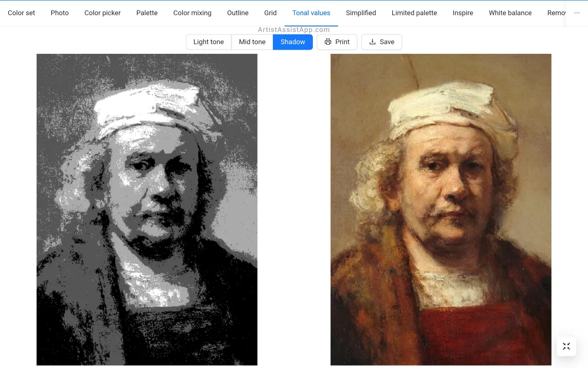Click the grayscale tonal value portrait
This screenshot has width=588, height=368.
coord(147,210)
